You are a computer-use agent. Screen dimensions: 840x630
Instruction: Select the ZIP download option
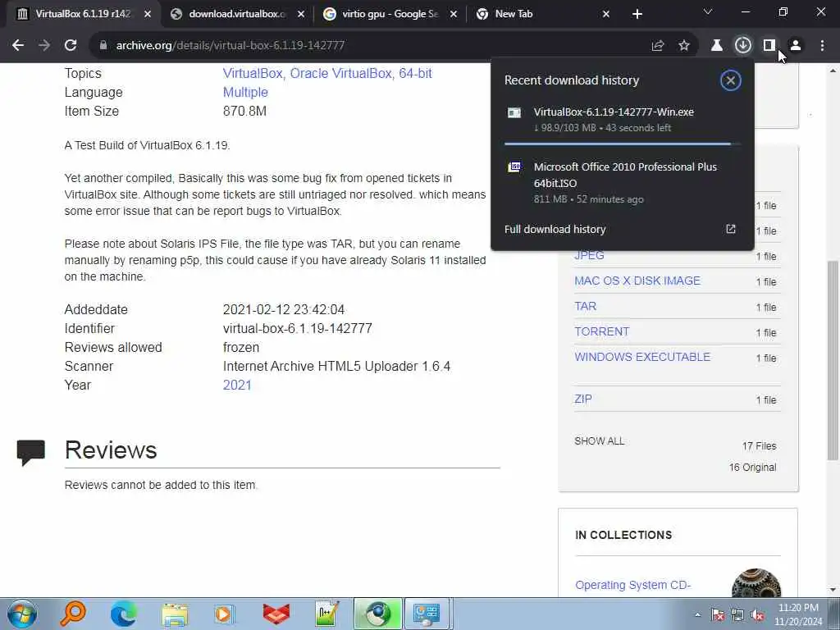[x=583, y=399]
